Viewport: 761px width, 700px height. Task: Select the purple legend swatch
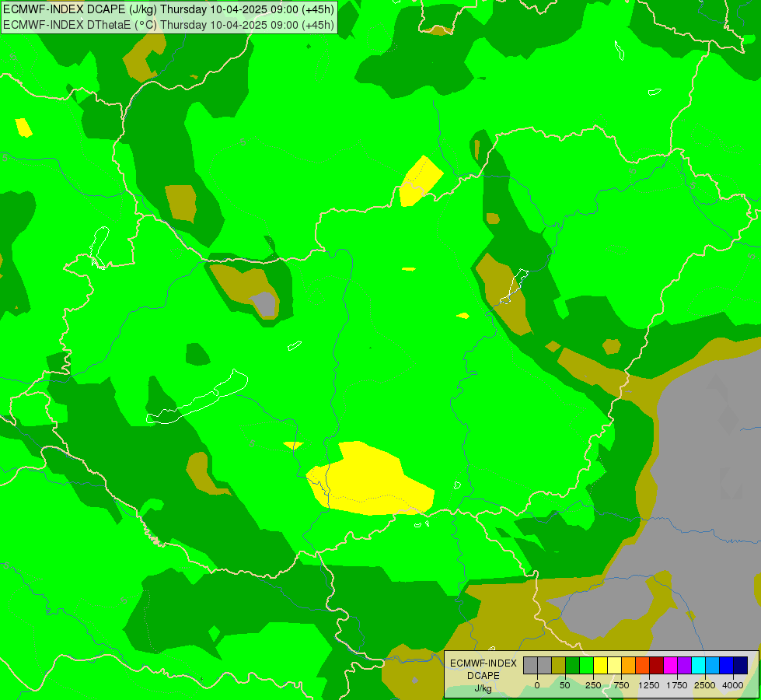coord(684,665)
